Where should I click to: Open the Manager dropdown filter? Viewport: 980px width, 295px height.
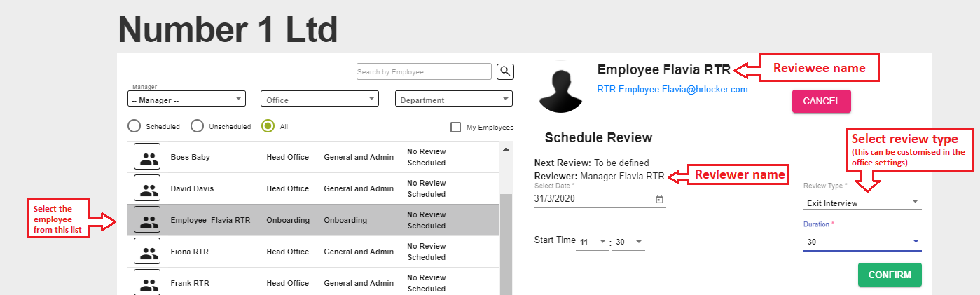pyautogui.click(x=186, y=100)
